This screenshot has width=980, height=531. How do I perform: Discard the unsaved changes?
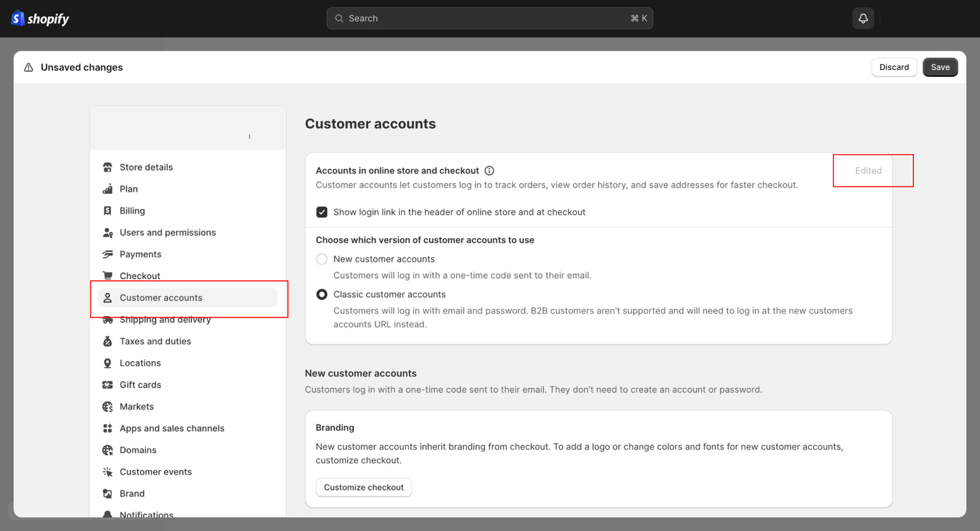coord(894,67)
